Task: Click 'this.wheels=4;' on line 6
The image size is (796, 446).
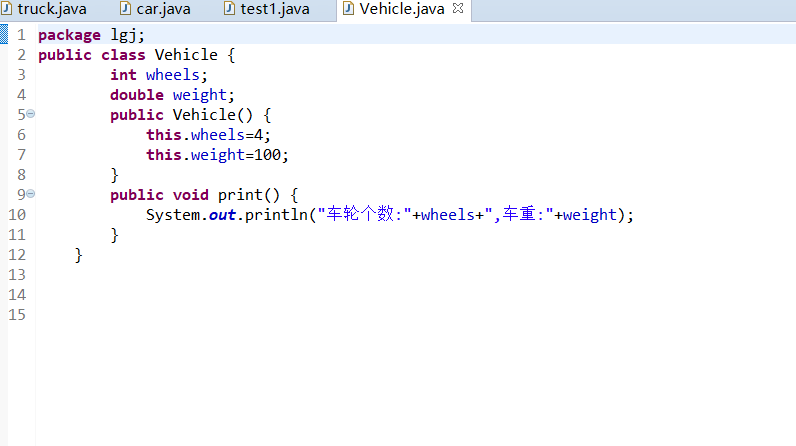Action: point(209,135)
